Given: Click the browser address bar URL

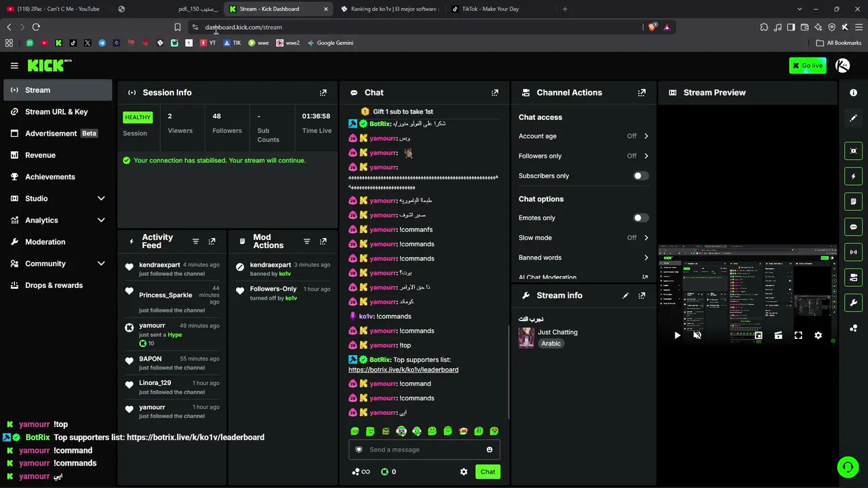Looking at the screenshot, I should (243, 27).
